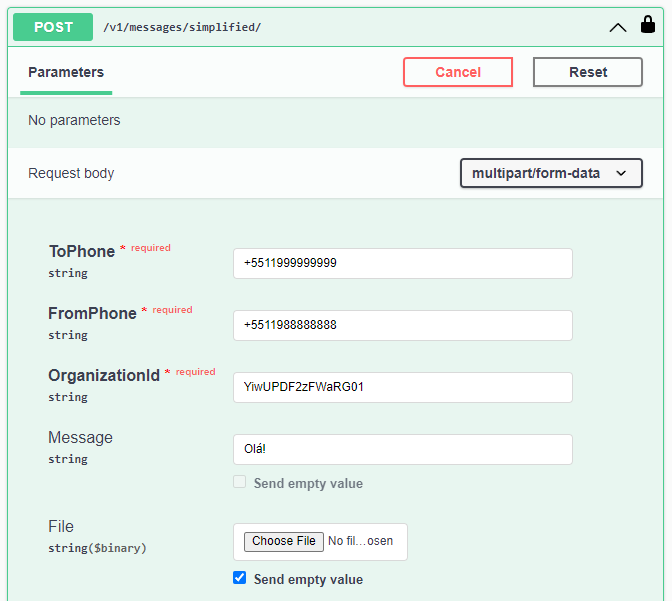Click the Request body label
Viewport: 672px width, 601px height.
point(71,173)
